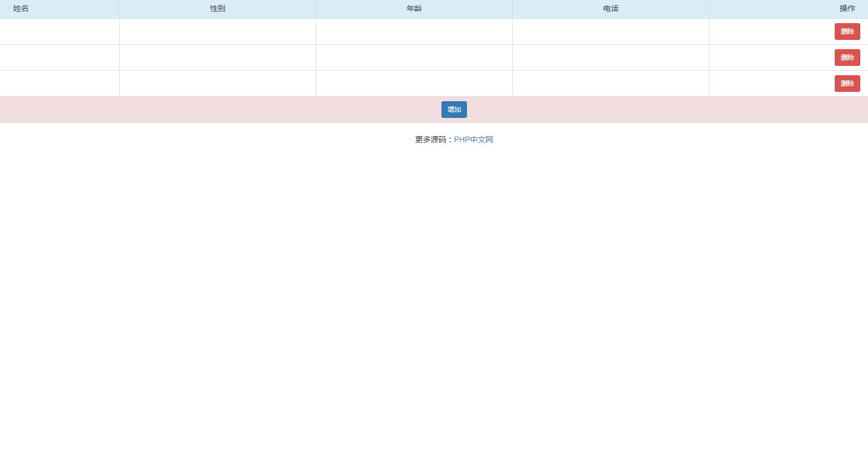Open the PHP中文网 link
The image size is (868, 456).
pyautogui.click(x=474, y=139)
